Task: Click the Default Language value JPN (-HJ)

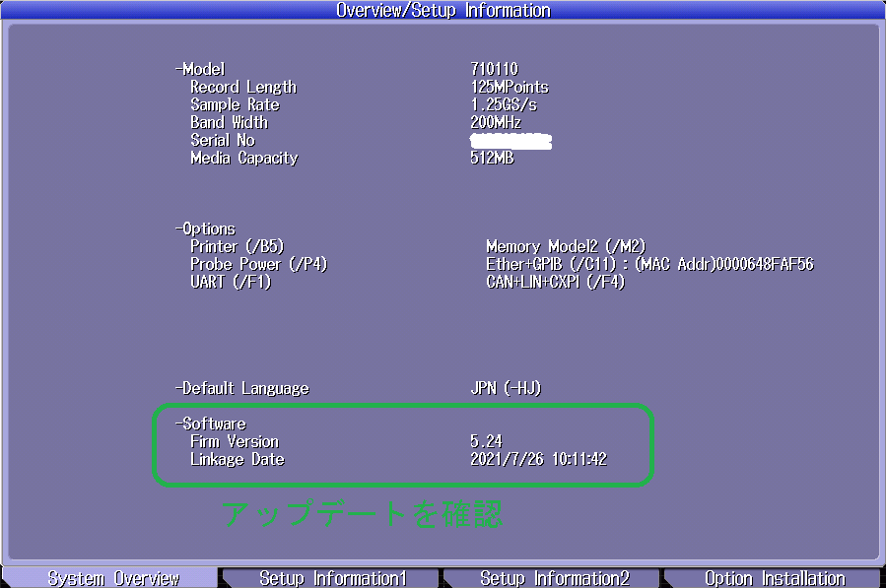Action: [x=506, y=388]
